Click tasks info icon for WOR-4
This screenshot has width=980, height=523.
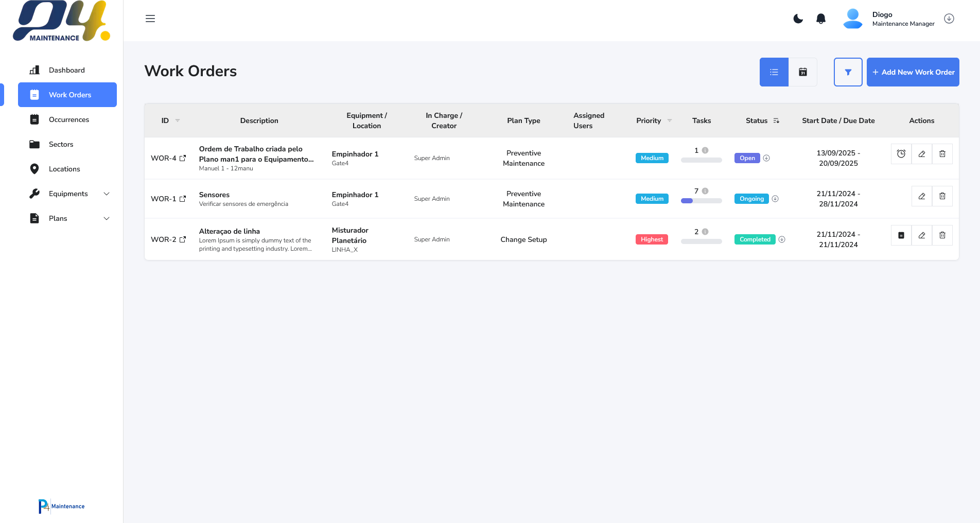705,150
